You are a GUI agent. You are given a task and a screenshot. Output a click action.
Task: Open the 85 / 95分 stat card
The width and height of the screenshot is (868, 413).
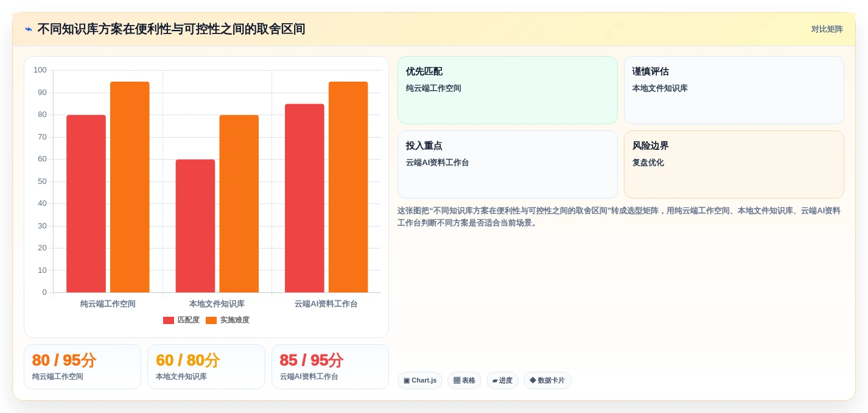(x=330, y=367)
